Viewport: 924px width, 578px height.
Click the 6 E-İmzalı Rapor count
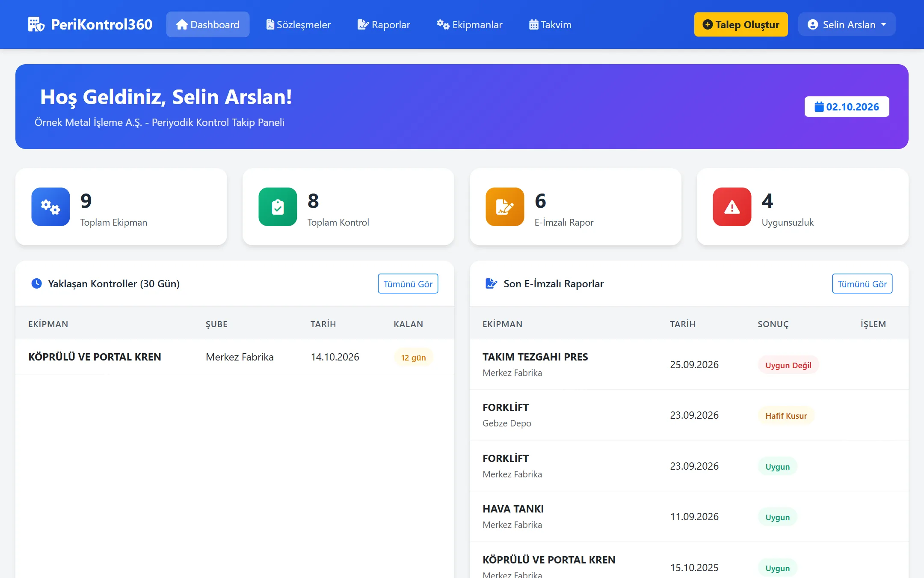(540, 200)
